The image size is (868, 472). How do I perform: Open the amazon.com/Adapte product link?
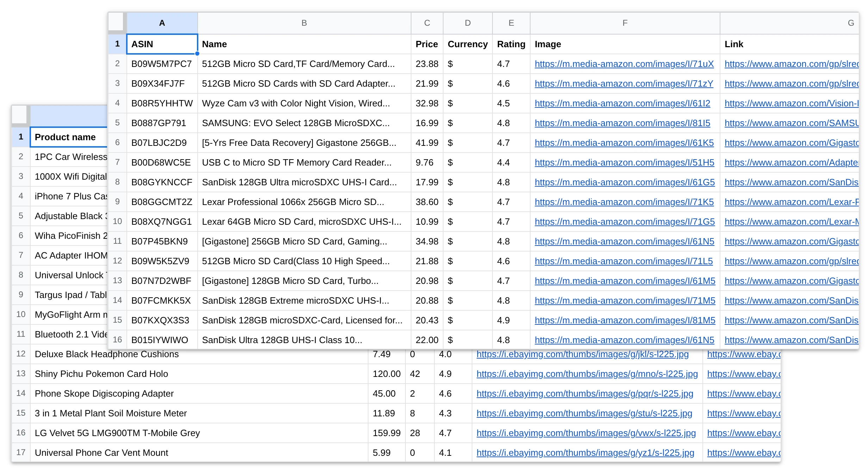pos(792,162)
